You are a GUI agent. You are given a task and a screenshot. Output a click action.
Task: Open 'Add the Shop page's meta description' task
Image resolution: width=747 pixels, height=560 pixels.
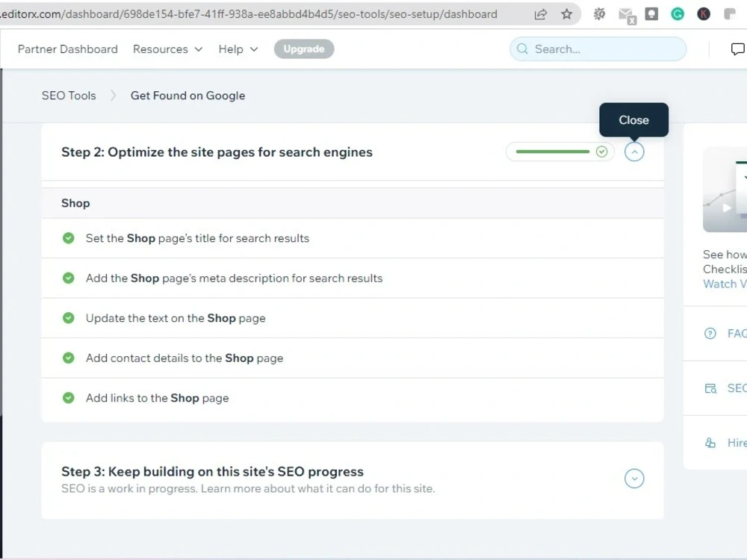click(353, 278)
